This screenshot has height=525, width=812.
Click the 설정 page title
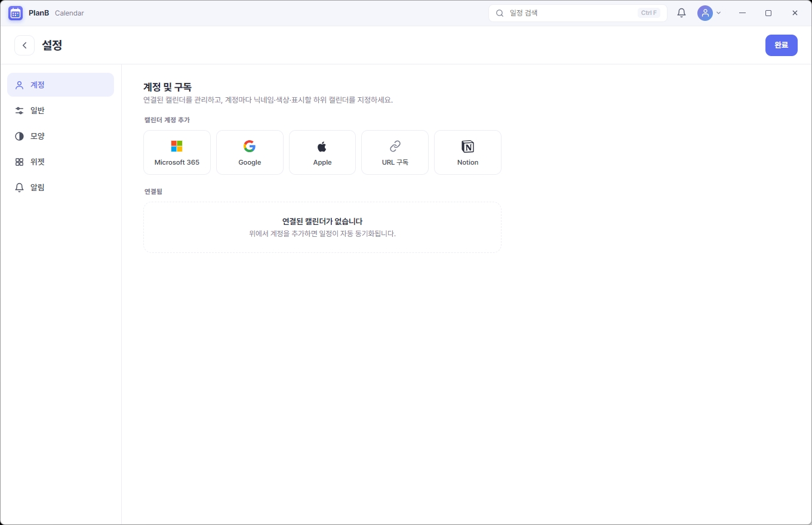(52, 45)
